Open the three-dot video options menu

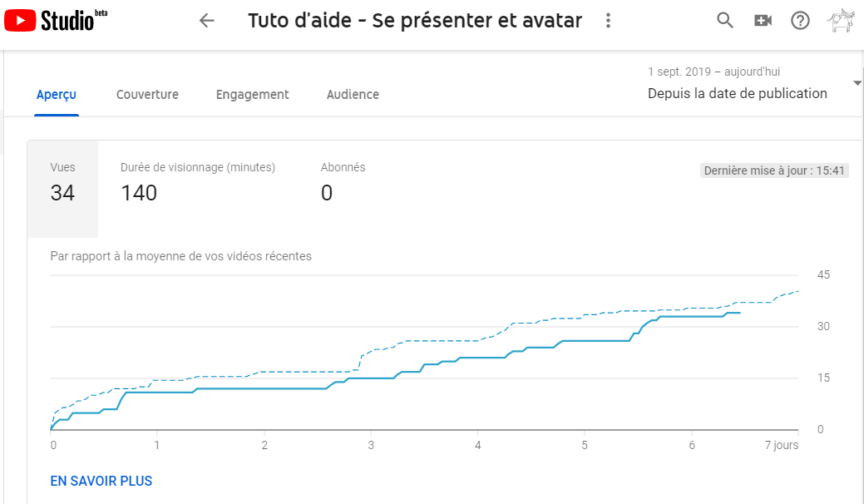609,21
